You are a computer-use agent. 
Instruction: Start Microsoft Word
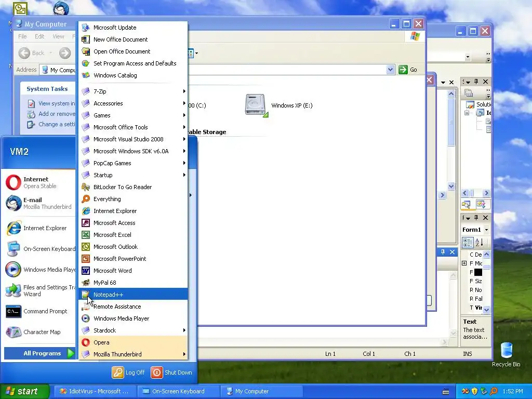[133, 270]
